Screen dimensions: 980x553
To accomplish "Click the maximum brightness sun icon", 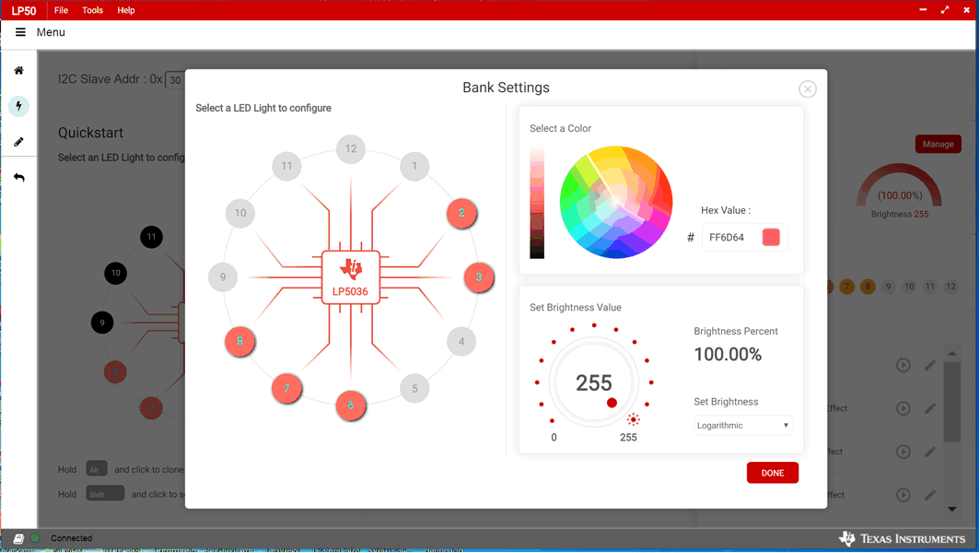I will [633, 419].
